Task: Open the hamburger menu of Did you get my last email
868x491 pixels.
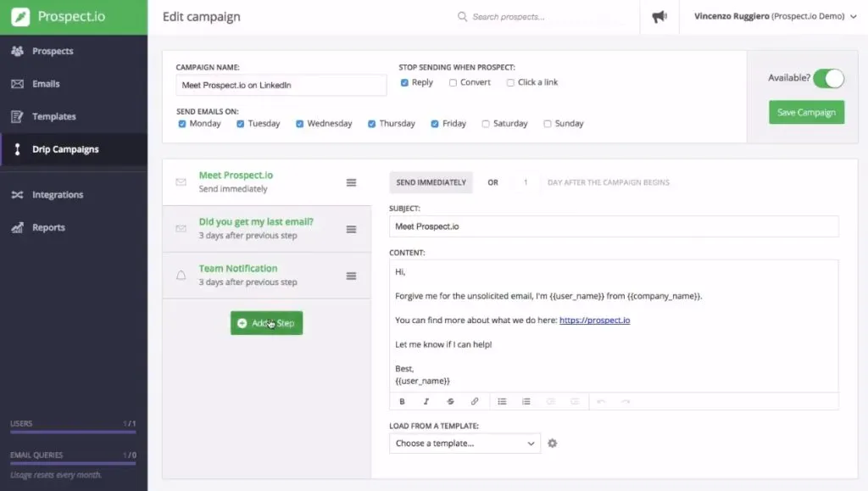Action: (x=351, y=229)
